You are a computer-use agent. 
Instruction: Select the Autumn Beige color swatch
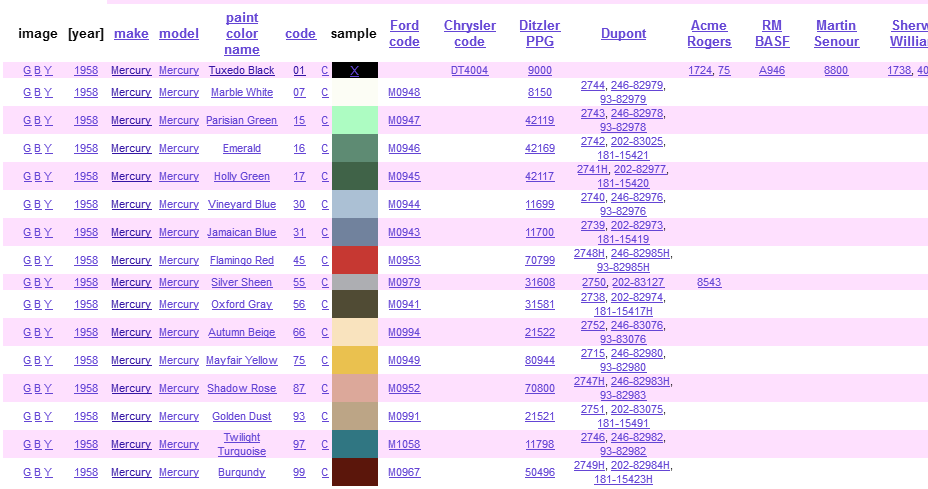(x=355, y=332)
